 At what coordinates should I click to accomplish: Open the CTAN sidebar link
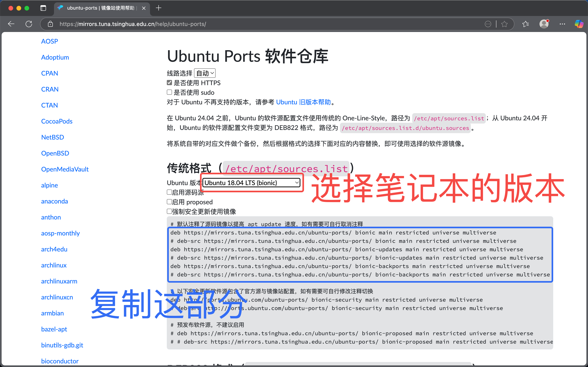coord(49,105)
